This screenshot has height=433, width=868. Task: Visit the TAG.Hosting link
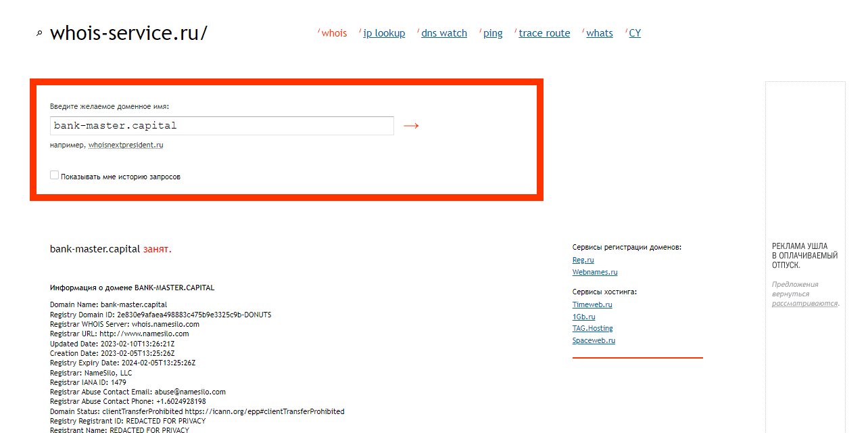pyautogui.click(x=592, y=328)
